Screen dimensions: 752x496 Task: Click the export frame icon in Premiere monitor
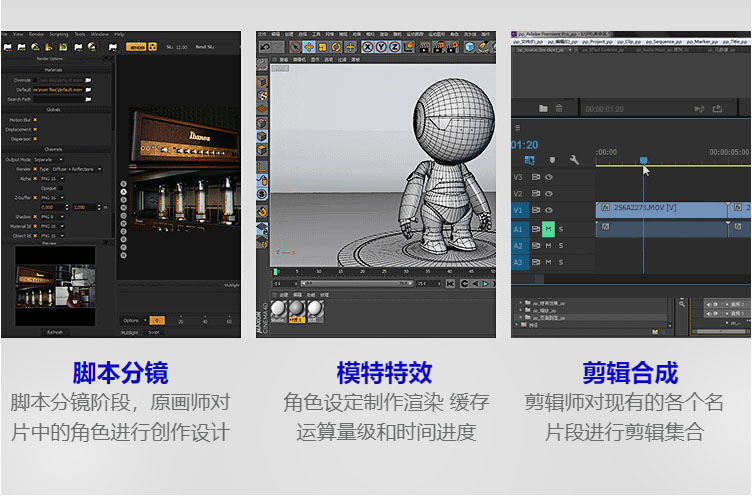click(x=717, y=109)
